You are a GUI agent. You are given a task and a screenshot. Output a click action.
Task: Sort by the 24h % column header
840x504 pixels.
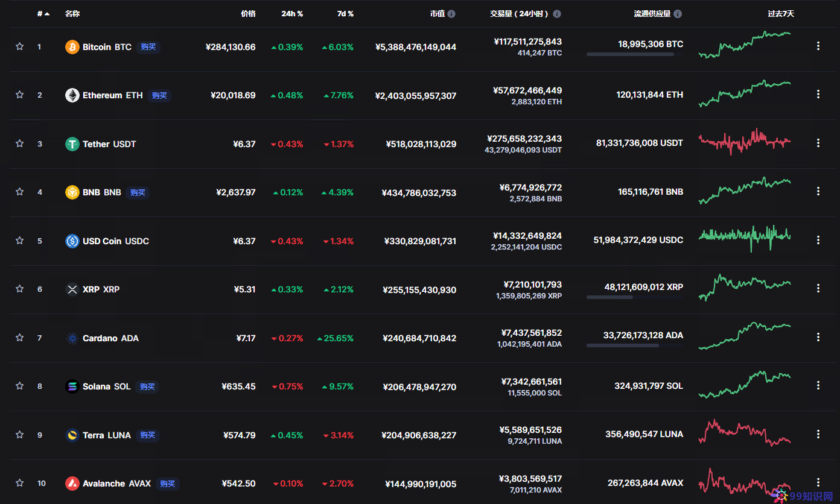click(x=292, y=14)
